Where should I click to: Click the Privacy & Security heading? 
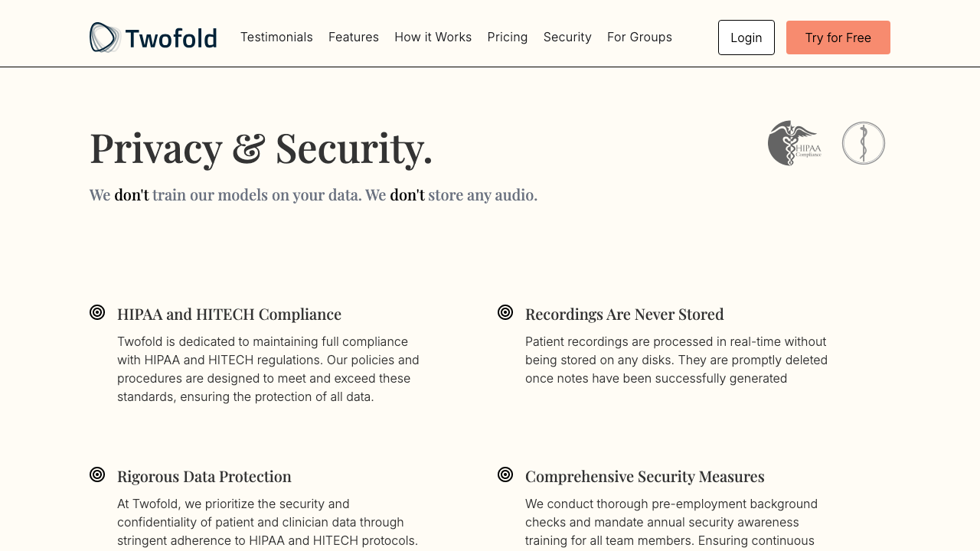click(261, 148)
